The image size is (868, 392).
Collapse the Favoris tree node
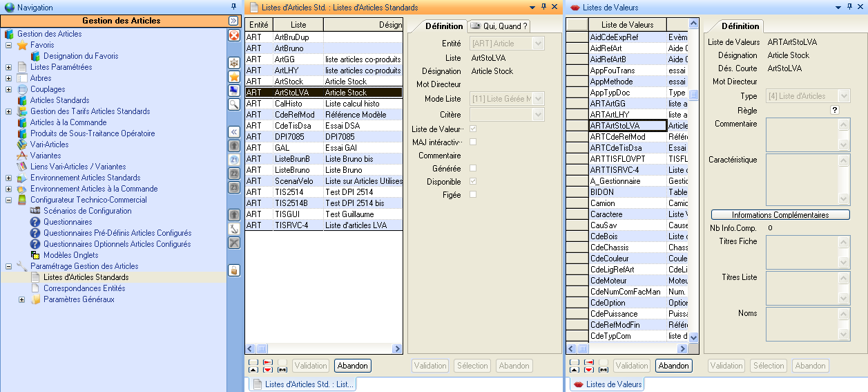point(8,45)
